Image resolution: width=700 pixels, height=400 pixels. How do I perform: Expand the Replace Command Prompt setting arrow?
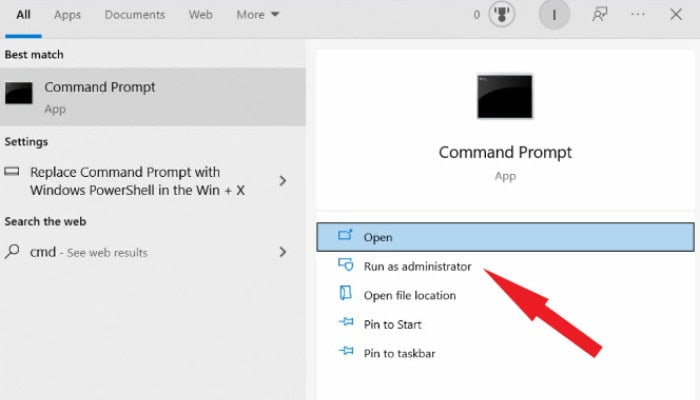282,181
